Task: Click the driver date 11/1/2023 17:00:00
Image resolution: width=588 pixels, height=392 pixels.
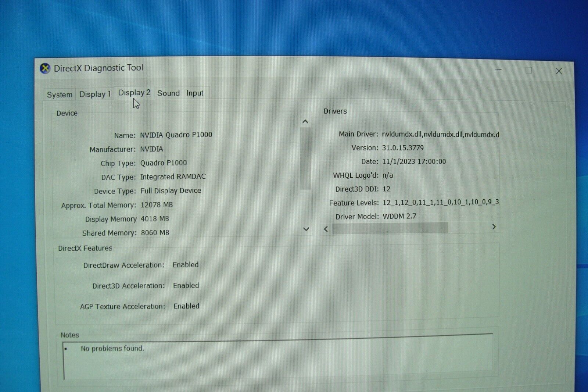Action: click(414, 161)
